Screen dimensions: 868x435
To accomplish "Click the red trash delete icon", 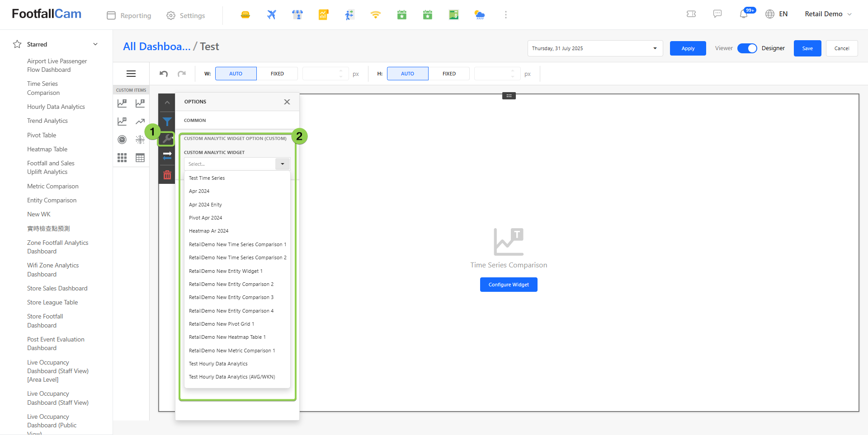I will 167,175.
